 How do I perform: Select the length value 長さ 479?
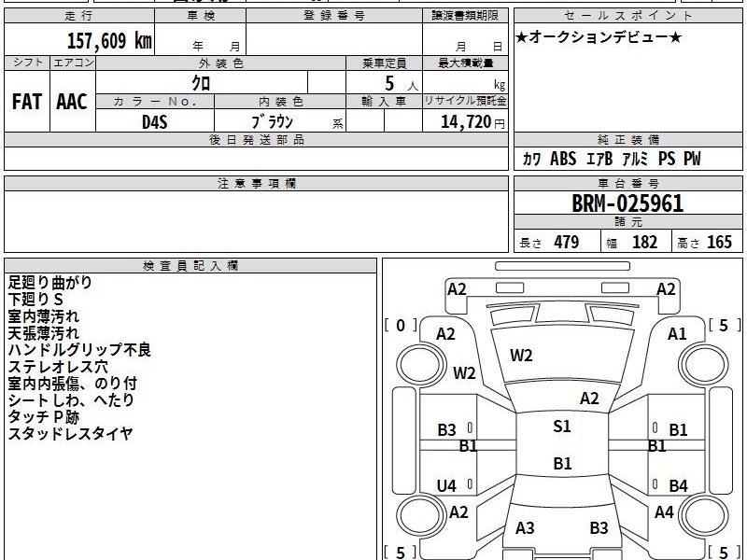point(549,242)
